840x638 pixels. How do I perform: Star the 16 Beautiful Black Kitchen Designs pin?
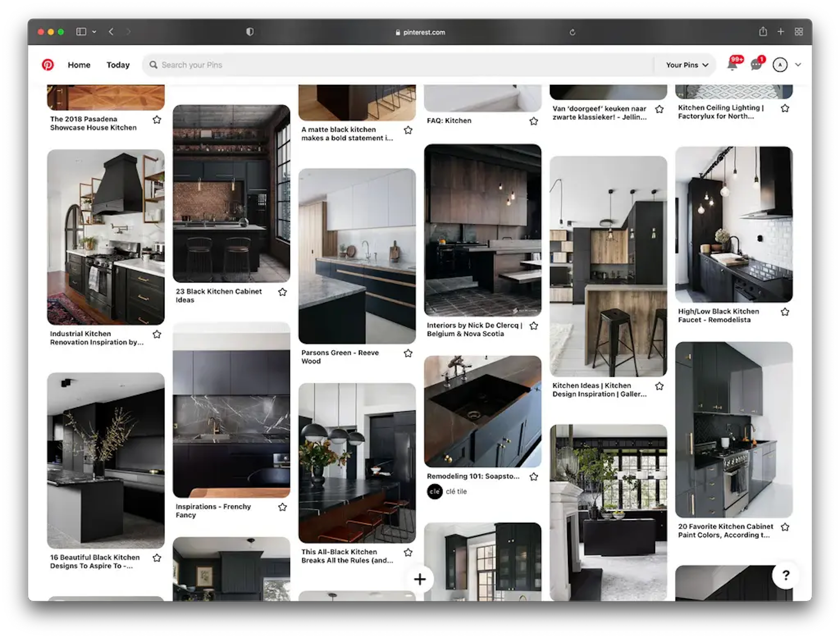point(157,558)
